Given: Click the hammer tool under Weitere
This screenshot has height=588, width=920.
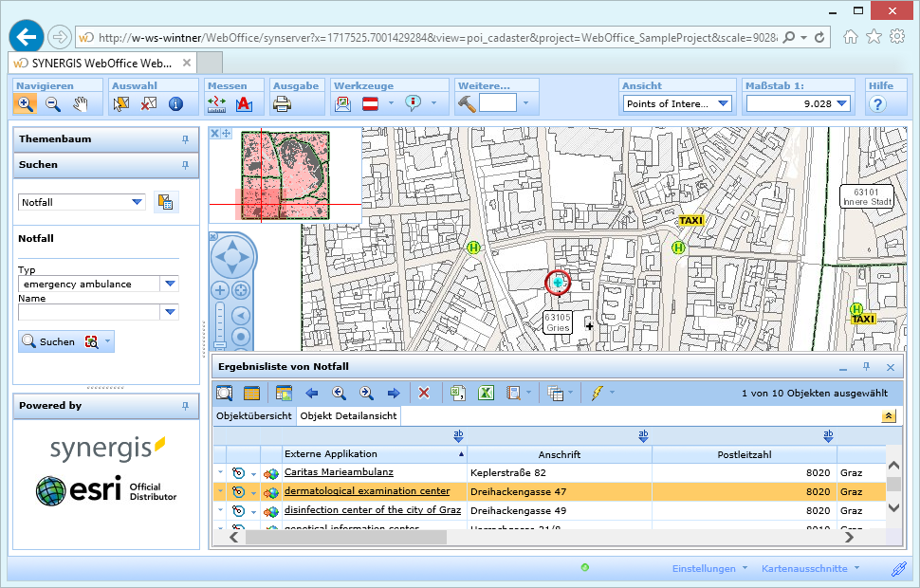Looking at the screenshot, I should [x=467, y=103].
